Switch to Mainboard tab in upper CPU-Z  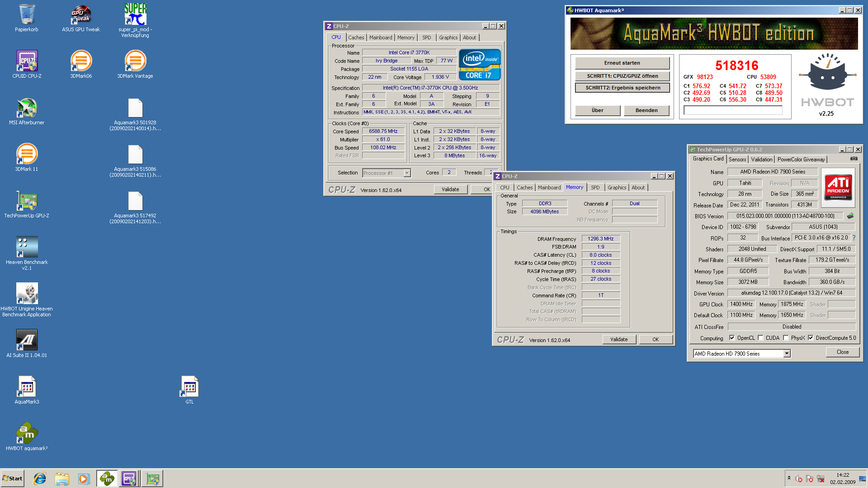tap(381, 38)
